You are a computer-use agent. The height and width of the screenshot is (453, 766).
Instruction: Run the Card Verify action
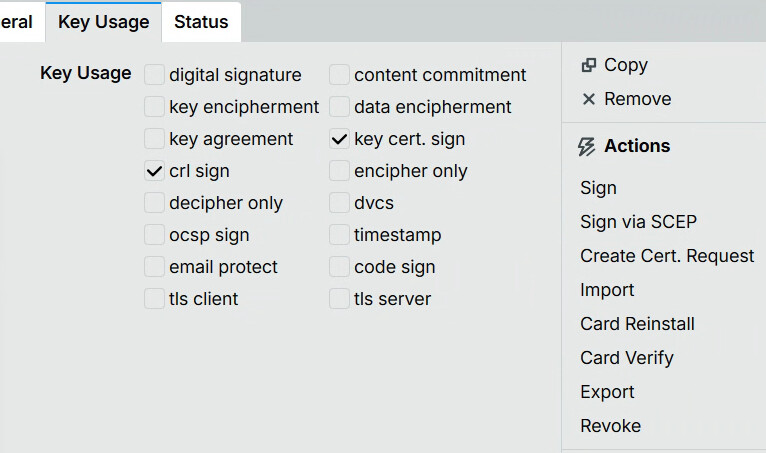click(x=627, y=358)
